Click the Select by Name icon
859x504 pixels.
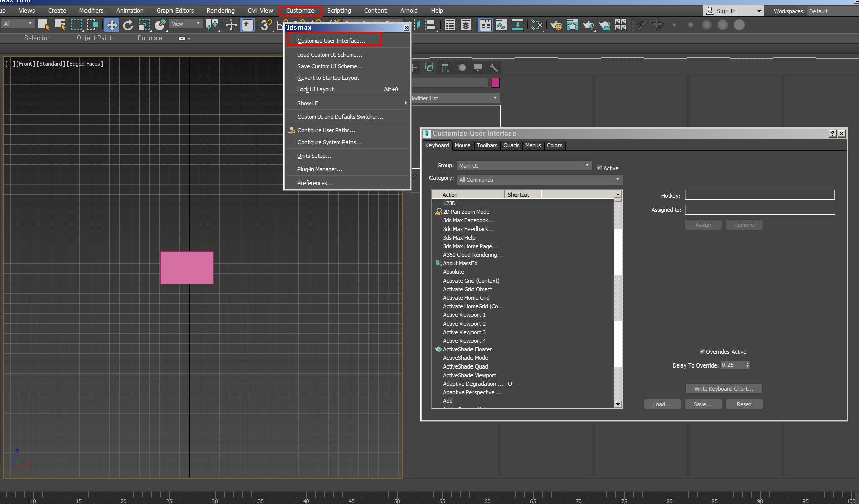click(x=60, y=25)
